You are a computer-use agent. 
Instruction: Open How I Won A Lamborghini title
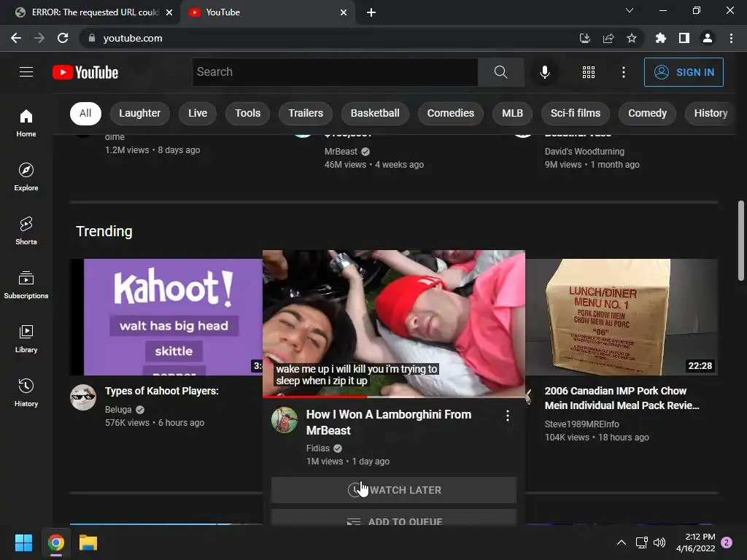tap(389, 422)
